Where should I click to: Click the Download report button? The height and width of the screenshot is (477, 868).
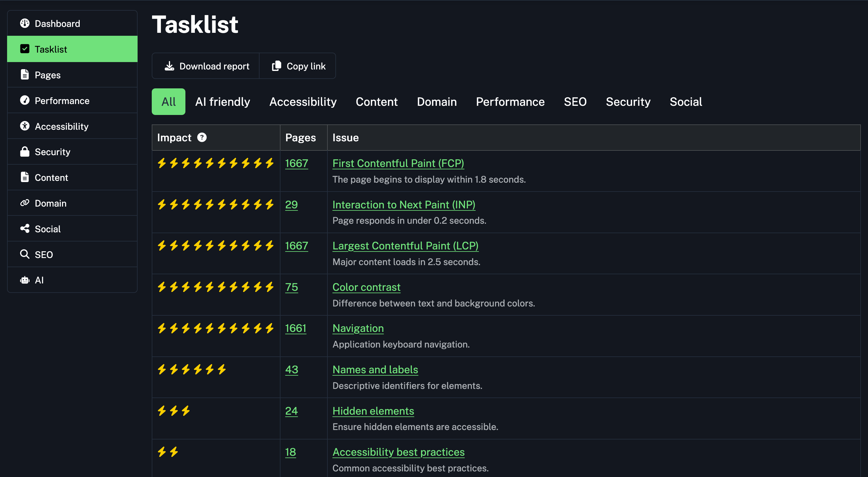206,66
